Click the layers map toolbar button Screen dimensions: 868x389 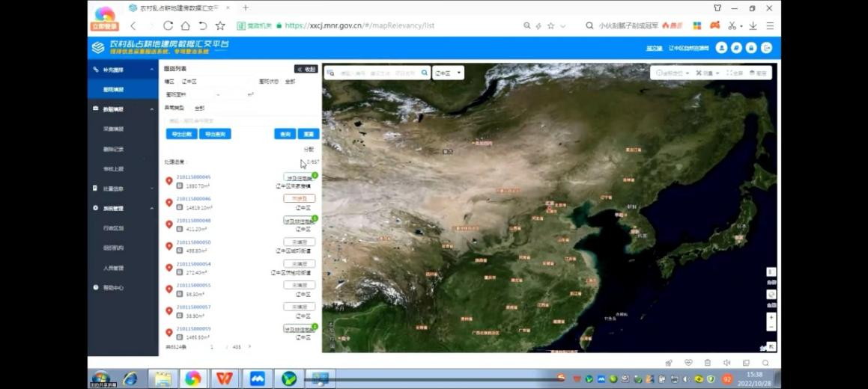pyautogui.click(x=758, y=73)
